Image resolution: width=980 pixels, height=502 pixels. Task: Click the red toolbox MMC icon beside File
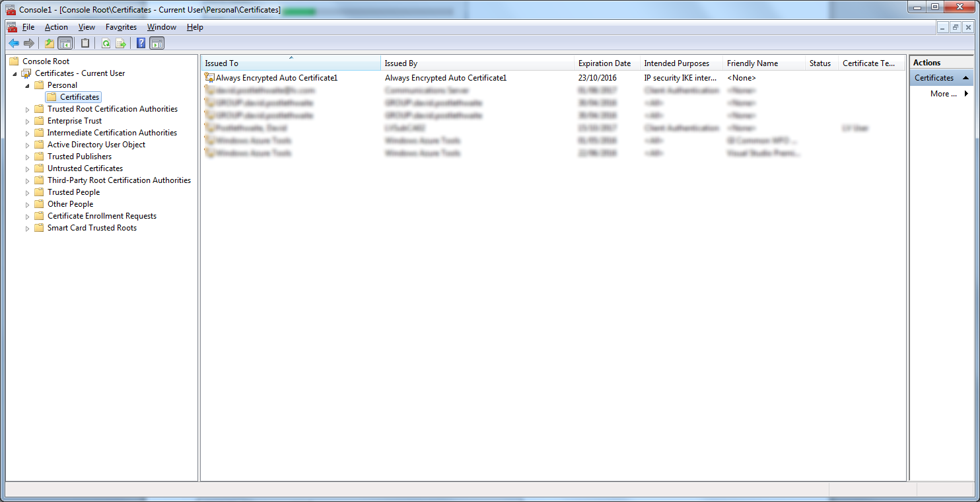click(12, 27)
